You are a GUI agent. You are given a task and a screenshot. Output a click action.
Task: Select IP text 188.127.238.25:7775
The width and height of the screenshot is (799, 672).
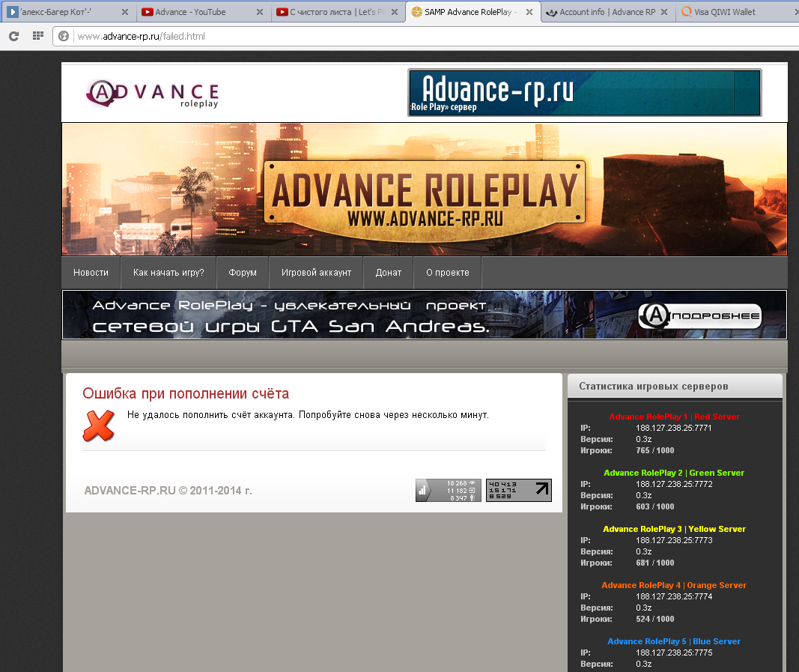(674, 653)
